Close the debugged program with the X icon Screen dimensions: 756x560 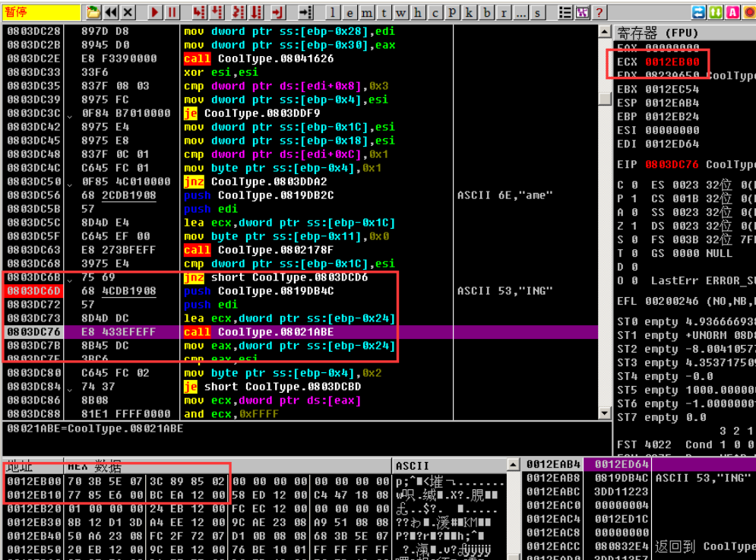pyautogui.click(x=128, y=13)
